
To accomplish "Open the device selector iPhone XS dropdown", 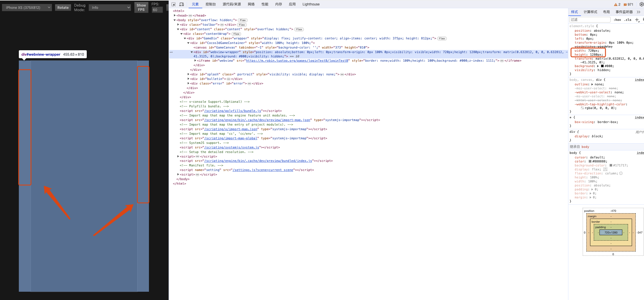I will click(x=27, y=7).
